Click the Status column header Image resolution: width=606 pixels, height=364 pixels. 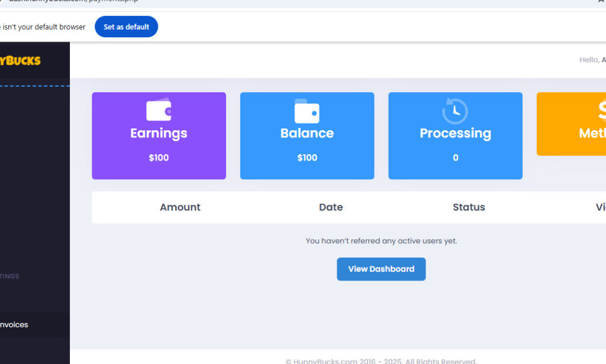(x=469, y=207)
